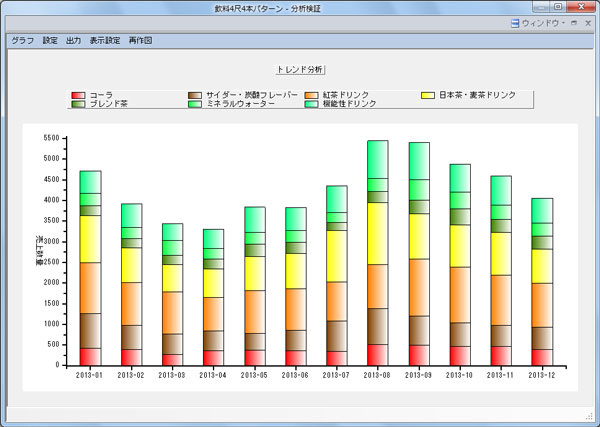Click the green ミネラルウォーター legend swatch

(195, 104)
